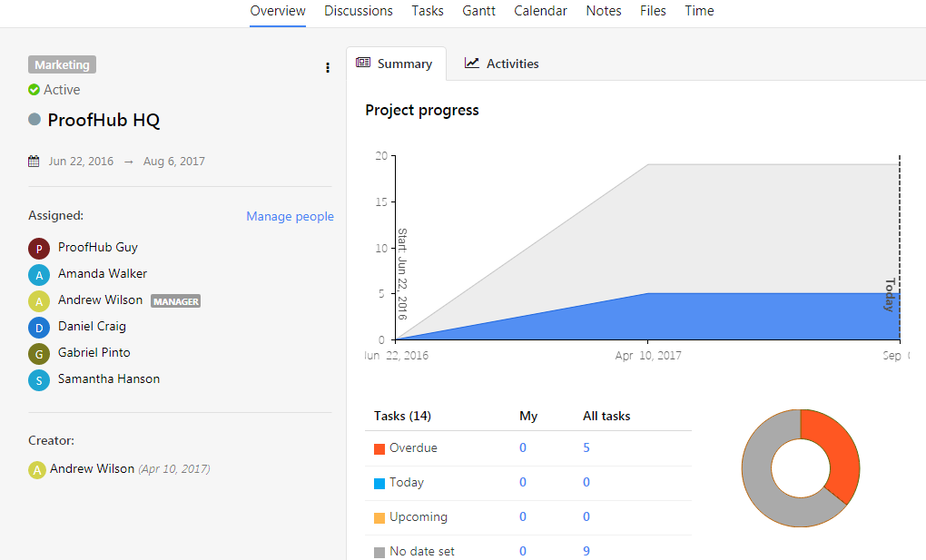Toggle the Marketing category label
Screen dimensions: 926x560
click(62, 64)
